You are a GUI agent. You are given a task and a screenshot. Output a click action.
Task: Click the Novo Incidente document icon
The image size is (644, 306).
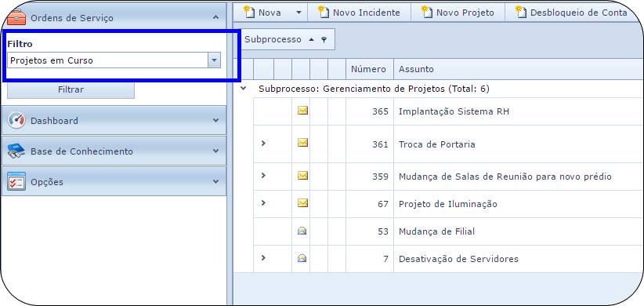point(324,12)
